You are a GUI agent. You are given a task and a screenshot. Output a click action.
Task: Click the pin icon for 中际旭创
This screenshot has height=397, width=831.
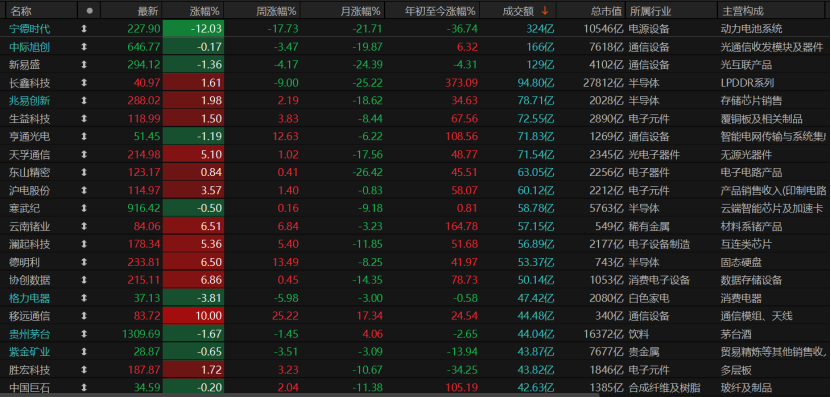pos(84,47)
